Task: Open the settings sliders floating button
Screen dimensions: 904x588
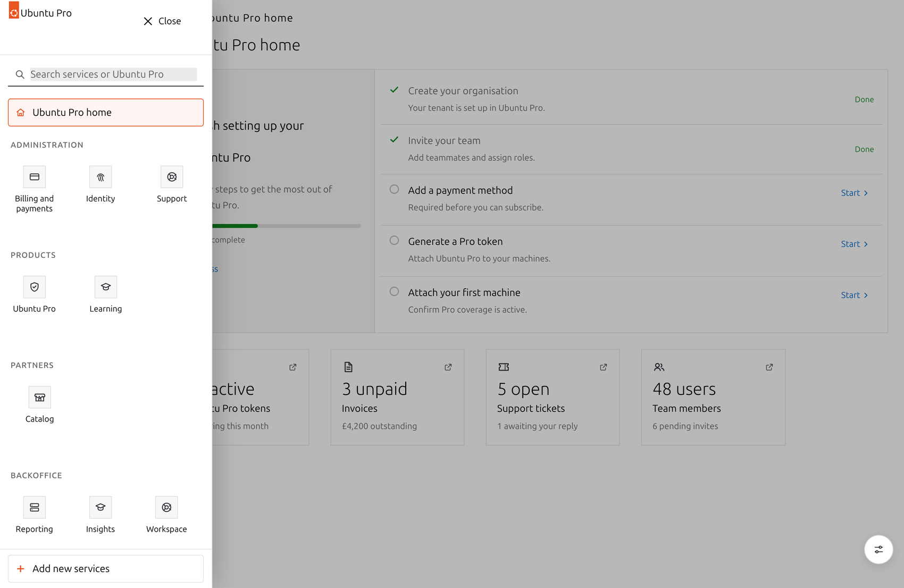Action: 878,549
